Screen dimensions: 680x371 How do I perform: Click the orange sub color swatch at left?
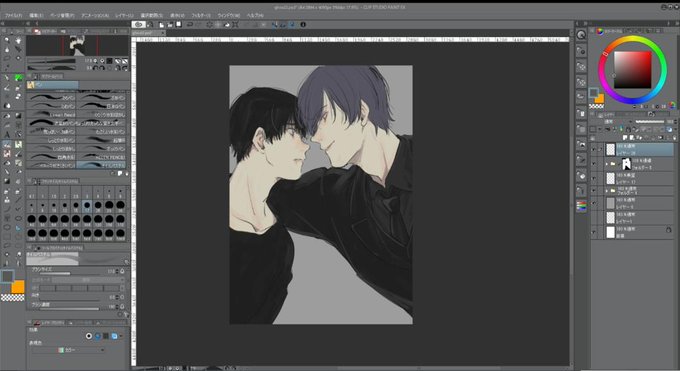18,287
